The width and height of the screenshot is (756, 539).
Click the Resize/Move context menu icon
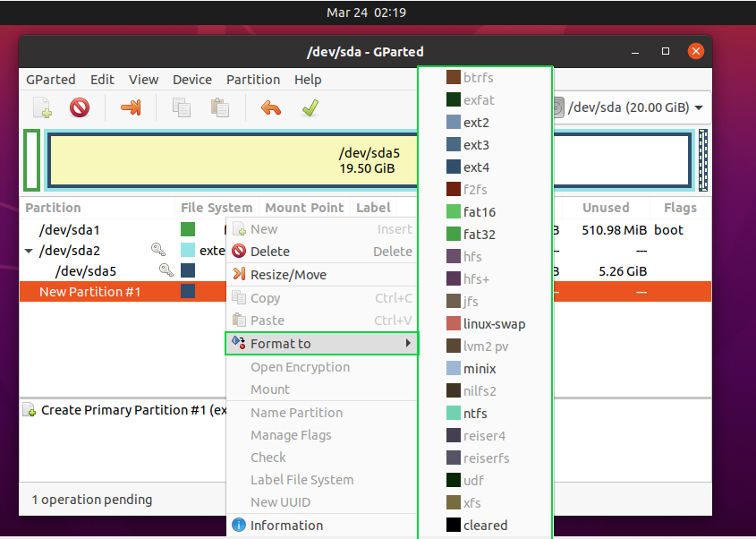click(239, 274)
